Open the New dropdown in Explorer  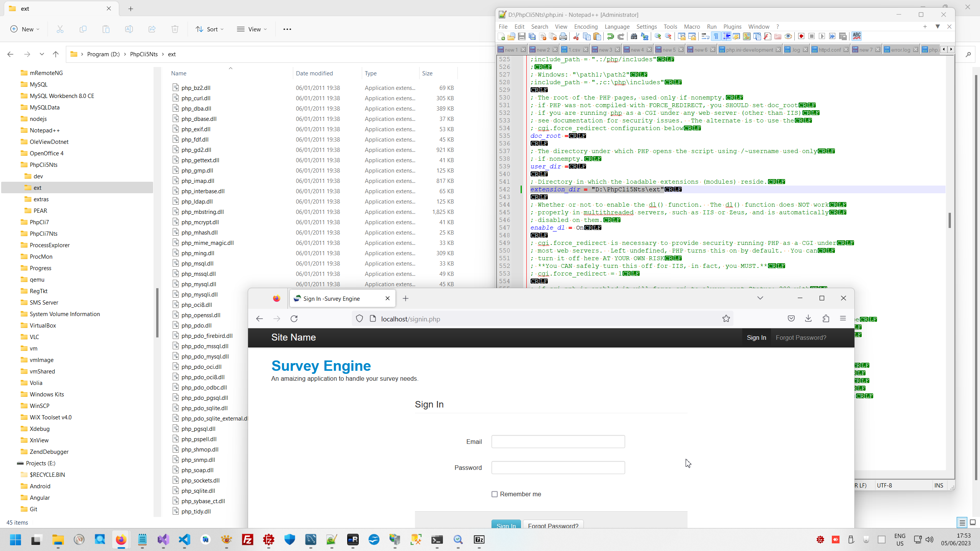25,29
